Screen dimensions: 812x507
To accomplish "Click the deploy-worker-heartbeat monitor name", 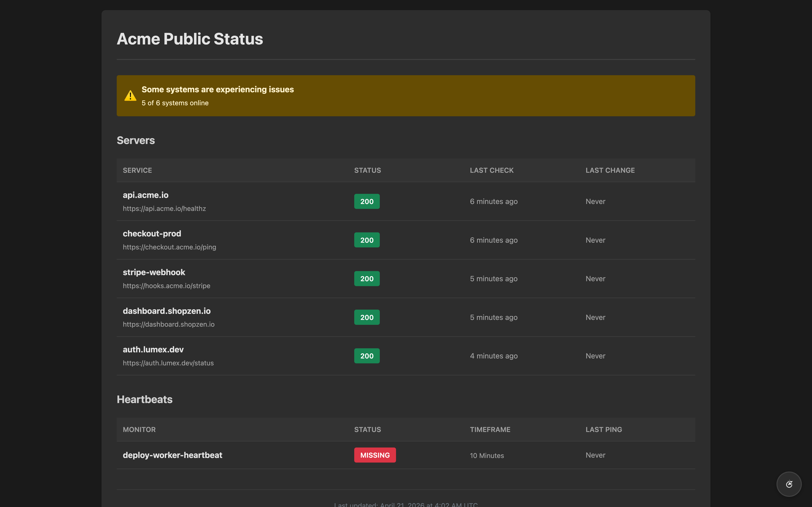I will coord(173,455).
